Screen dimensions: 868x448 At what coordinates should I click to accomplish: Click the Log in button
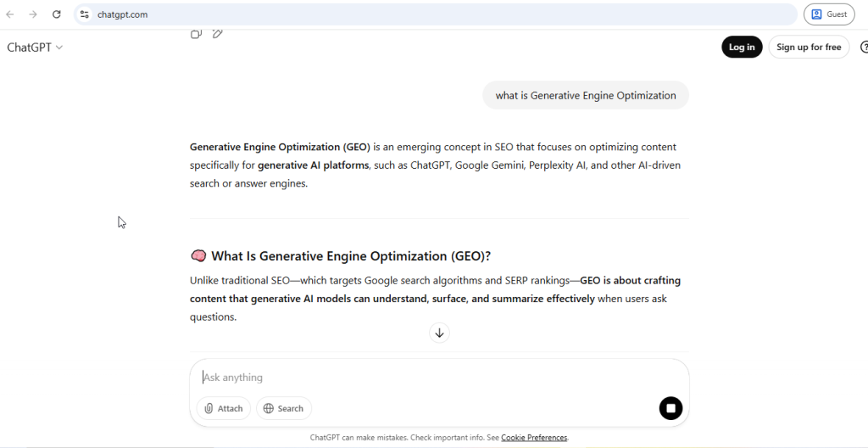click(x=741, y=48)
